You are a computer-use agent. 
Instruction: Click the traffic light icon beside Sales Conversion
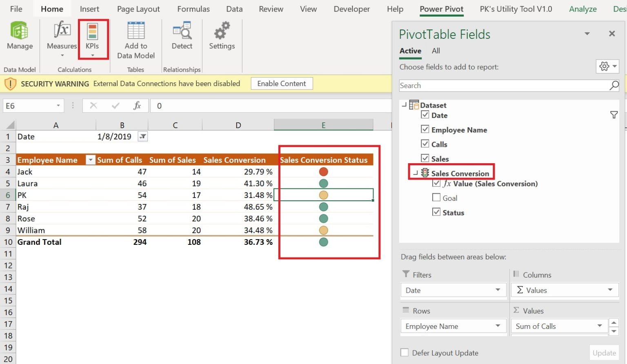tap(425, 173)
